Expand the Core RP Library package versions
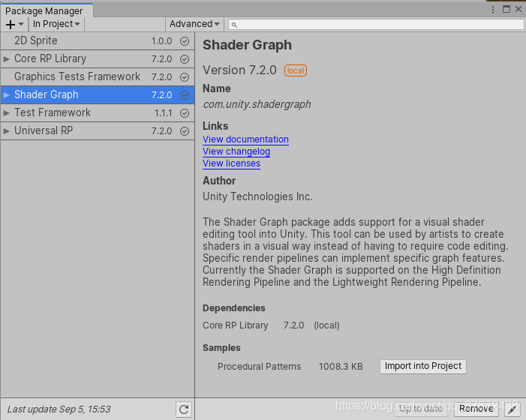 tap(6, 59)
